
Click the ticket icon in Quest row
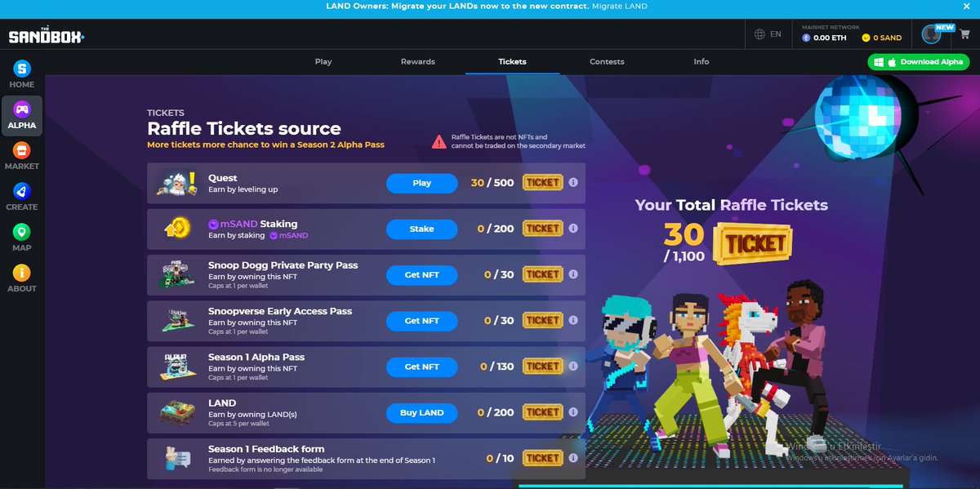pyautogui.click(x=543, y=183)
